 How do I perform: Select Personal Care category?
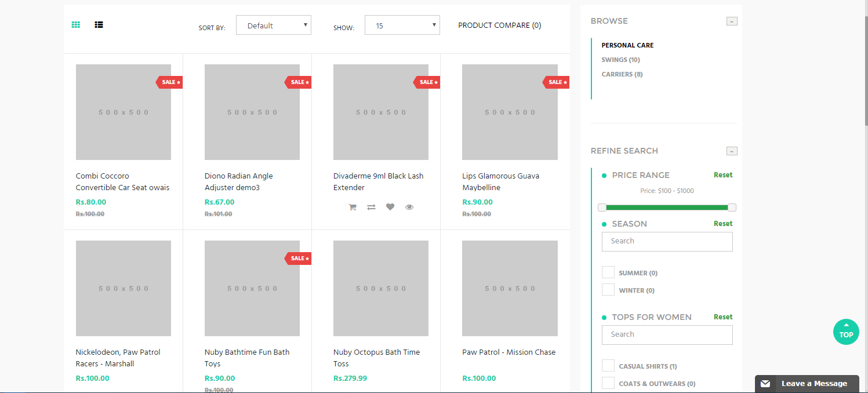coord(627,45)
